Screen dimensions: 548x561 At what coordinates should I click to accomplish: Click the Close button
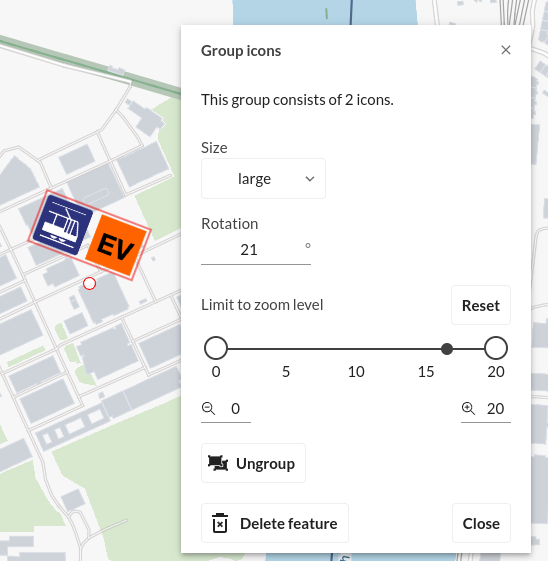coord(481,523)
